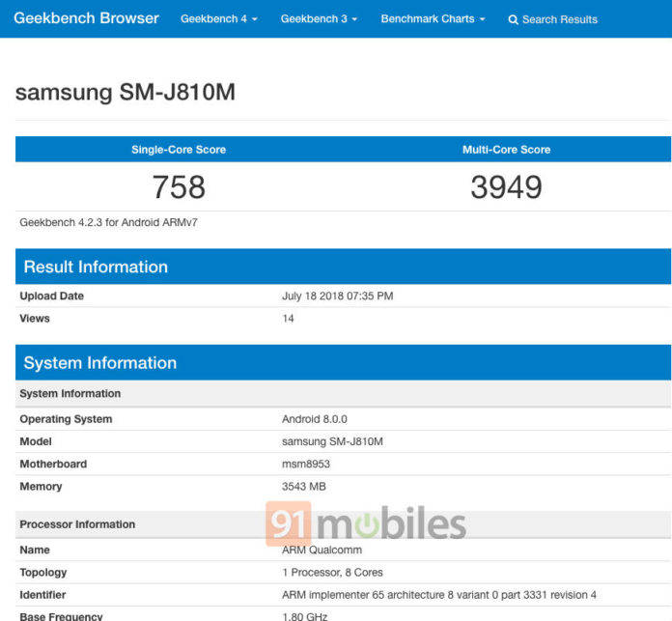Select the 1 Processor, 8 Cores value
This screenshot has height=621, width=672.
point(332,573)
